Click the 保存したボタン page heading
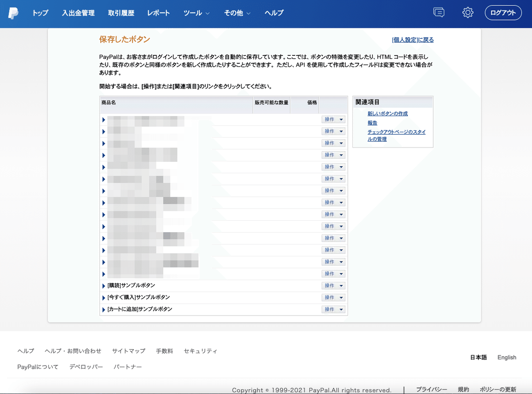 125,39
